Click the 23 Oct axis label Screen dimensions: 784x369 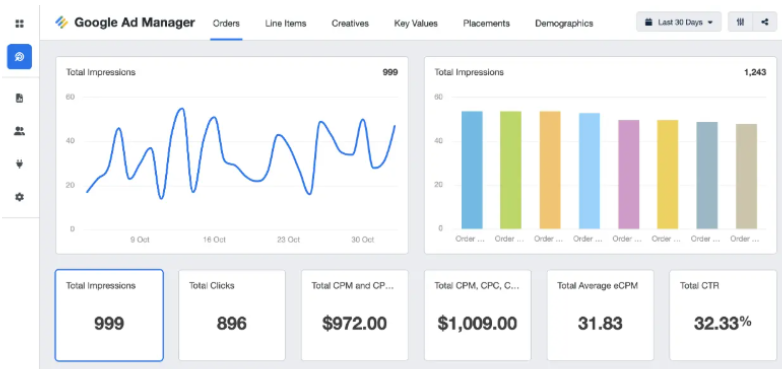click(x=288, y=240)
